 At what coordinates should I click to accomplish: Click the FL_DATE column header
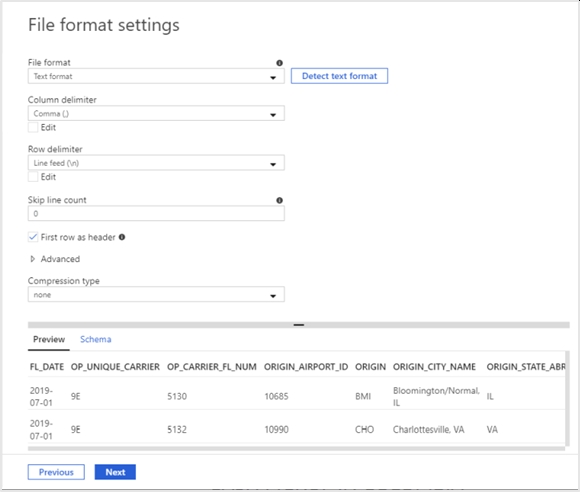47,367
